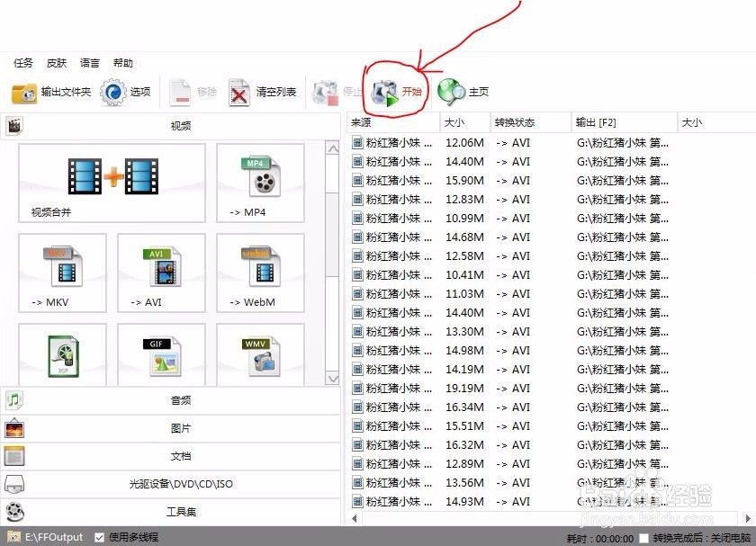
Task: Click task list horizontal scroll-right arrow
Action: (748, 518)
